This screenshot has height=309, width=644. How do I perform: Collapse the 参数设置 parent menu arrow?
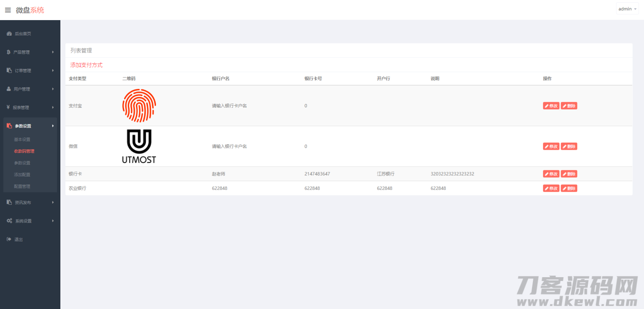pos(53,126)
